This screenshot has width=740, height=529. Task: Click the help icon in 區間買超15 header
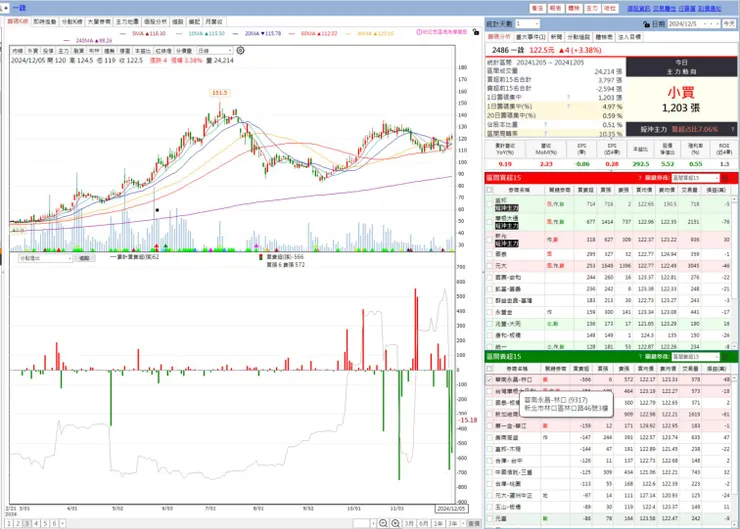click(x=640, y=178)
